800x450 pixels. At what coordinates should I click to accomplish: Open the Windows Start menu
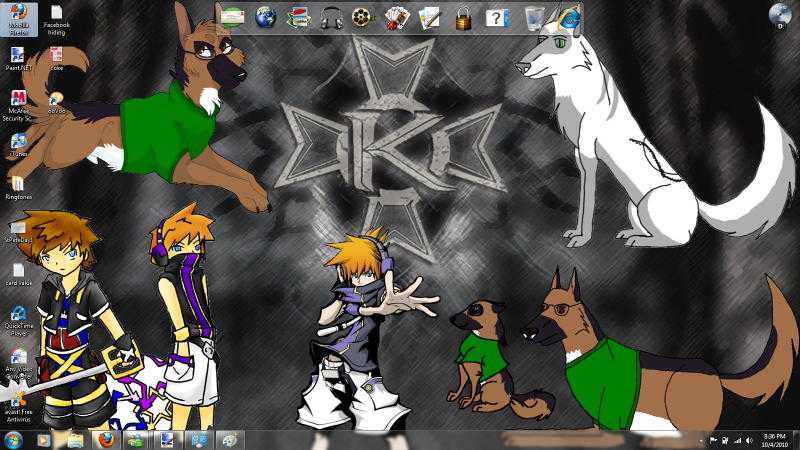coord(13,440)
